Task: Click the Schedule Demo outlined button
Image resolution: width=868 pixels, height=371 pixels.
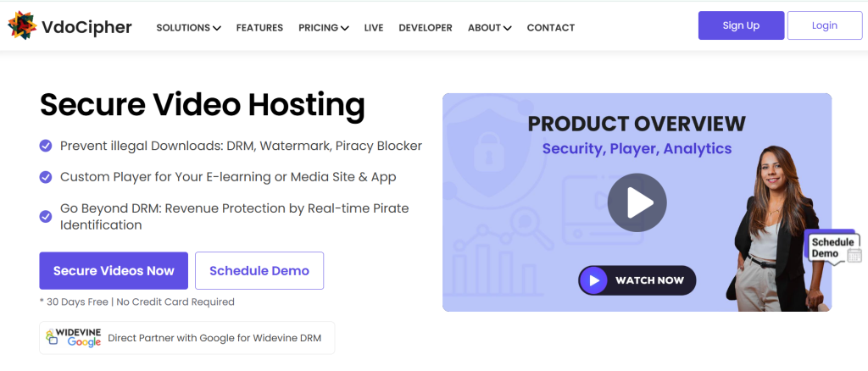Action: coord(259,271)
